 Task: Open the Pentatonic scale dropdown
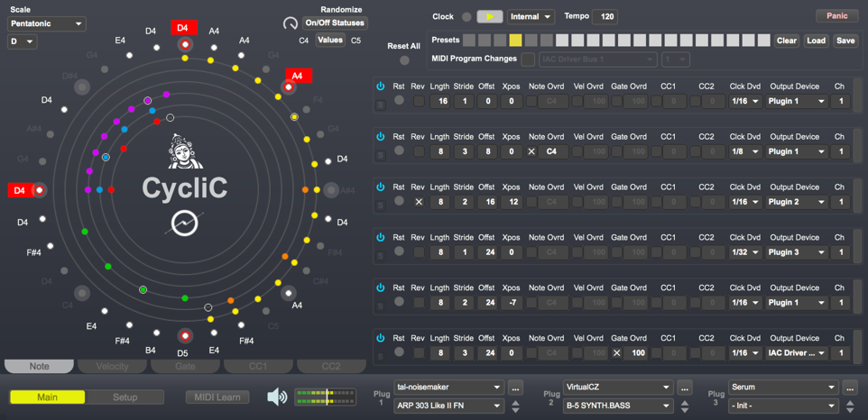pyautogui.click(x=47, y=23)
